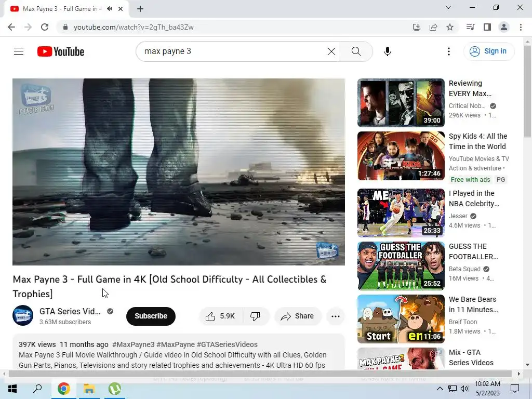This screenshot has height=399, width=532.
Task: Close the Max Payne 3 tab
Action: click(x=121, y=9)
